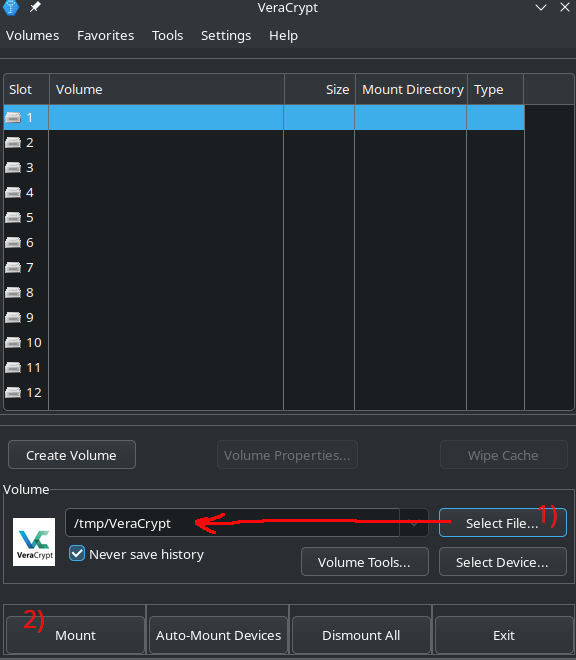Pick the drive icon for slot 10

(x=13, y=343)
